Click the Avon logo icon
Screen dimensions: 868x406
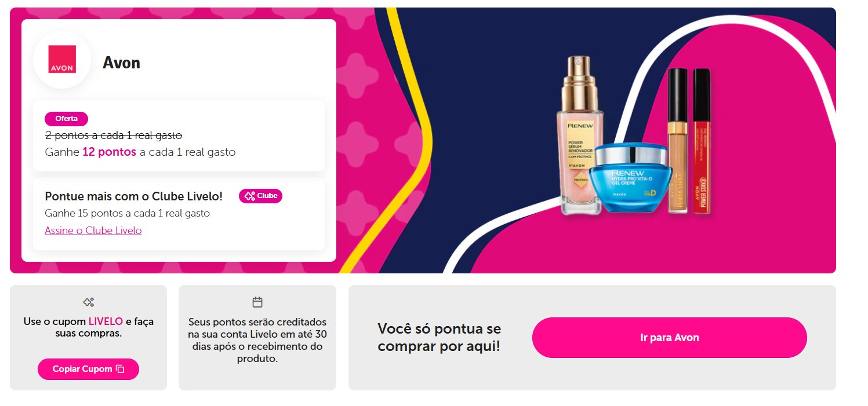(62, 59)
